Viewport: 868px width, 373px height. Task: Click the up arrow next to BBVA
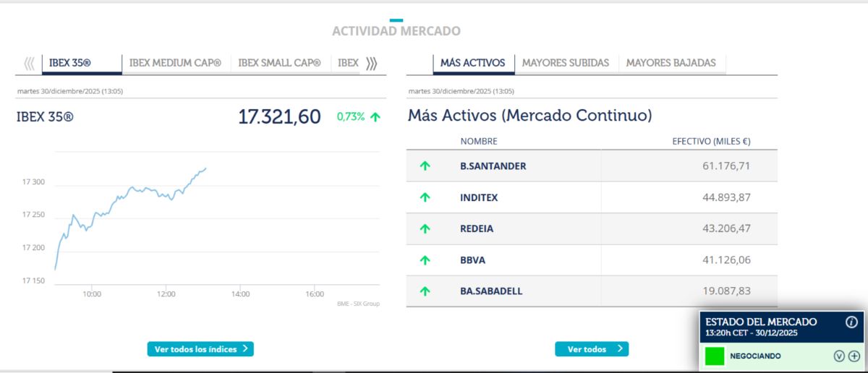coord(425,260)
